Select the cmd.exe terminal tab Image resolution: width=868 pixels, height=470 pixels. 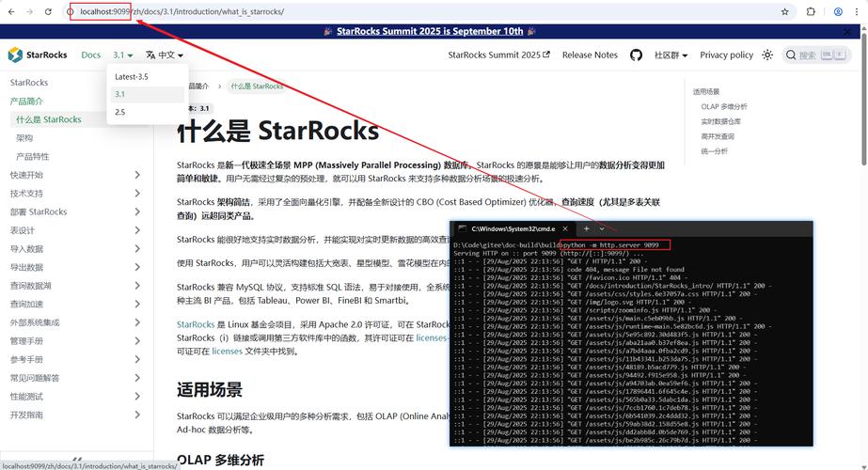click(513, 228)
